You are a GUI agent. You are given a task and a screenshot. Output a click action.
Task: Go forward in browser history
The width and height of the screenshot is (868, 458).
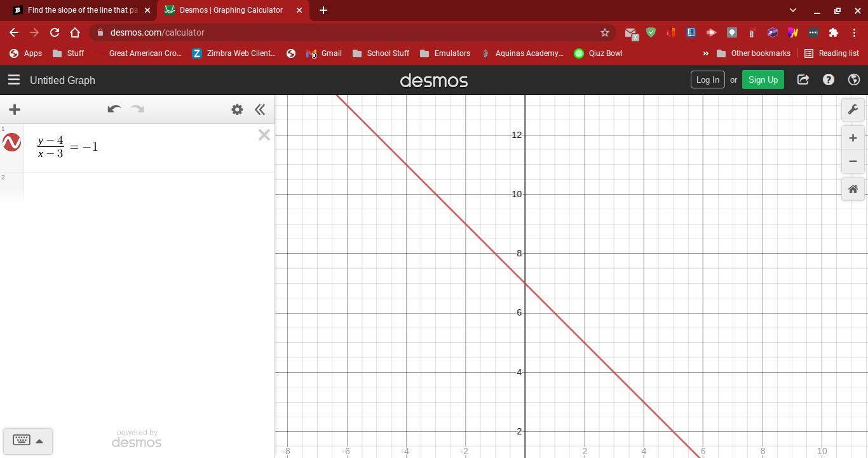(34, 32)
